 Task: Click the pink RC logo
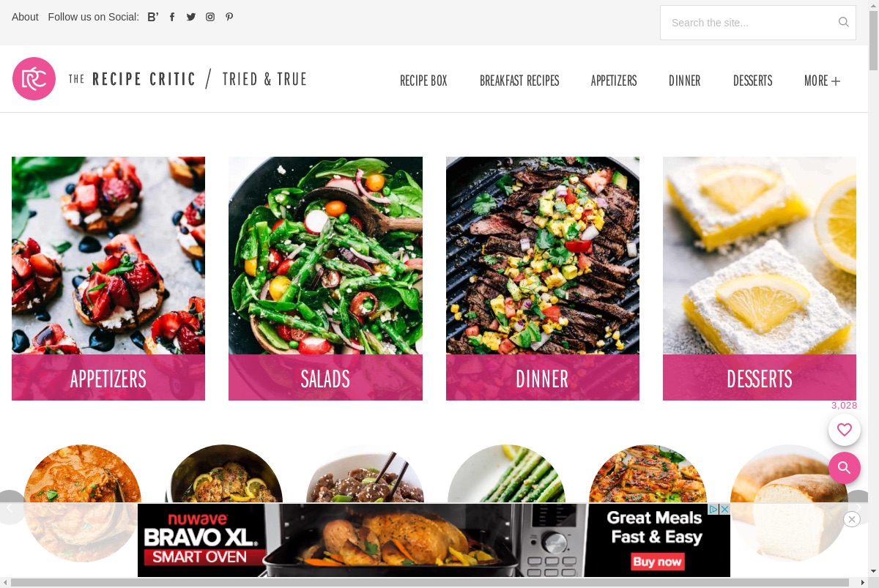(x=34, y=79)
